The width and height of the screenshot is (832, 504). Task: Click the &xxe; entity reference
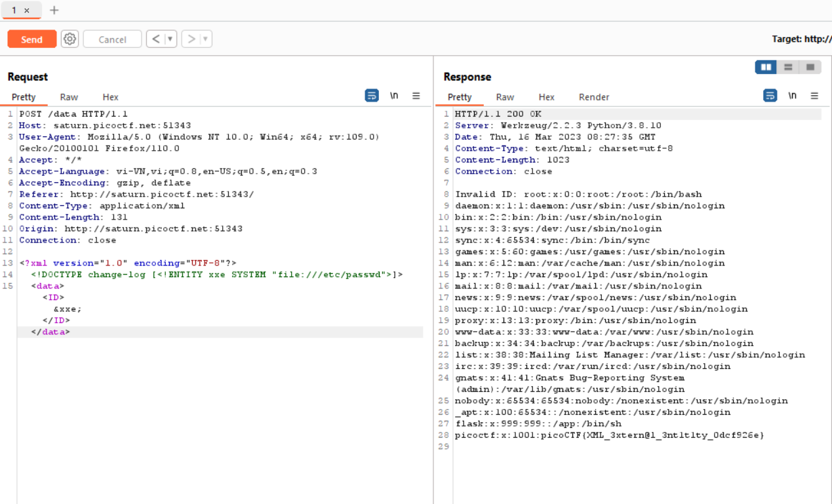pyautogui.click(x=68, y=309)
